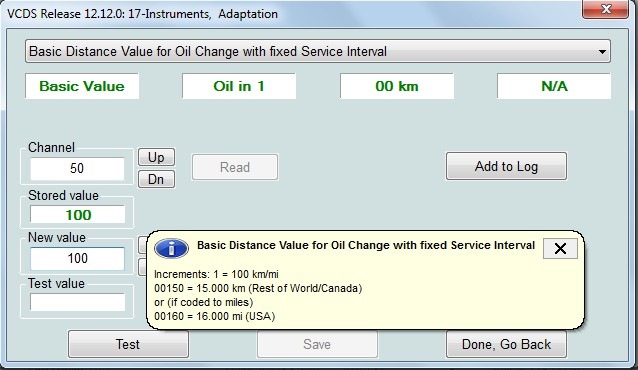The image size is (638, 370).
Task: Click the '00 km' display box
Action: click(x=397, y=86)
